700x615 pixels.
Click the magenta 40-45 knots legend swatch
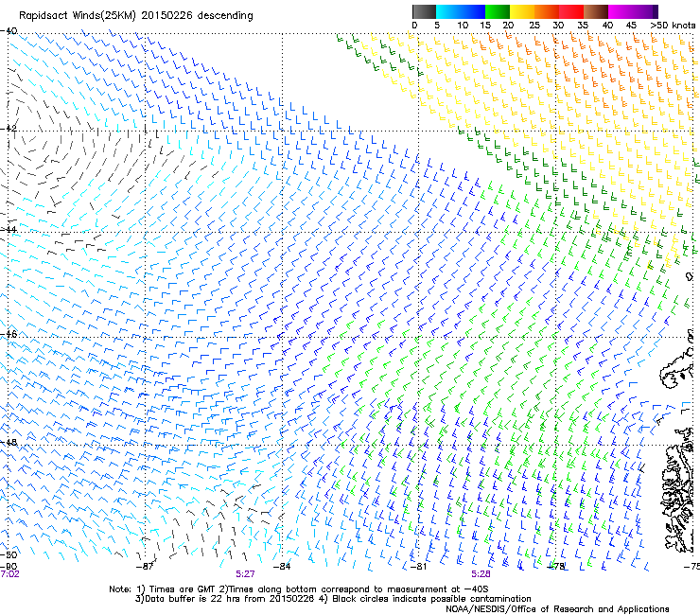621,11
